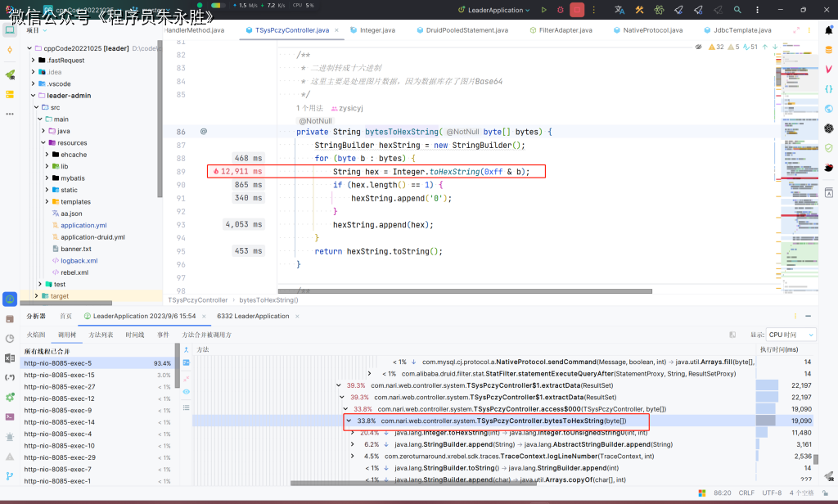Close the LeaderApplication 2023/9/6 15:54 tab
The width and height of the screenshot is (838, 504).
204,317
